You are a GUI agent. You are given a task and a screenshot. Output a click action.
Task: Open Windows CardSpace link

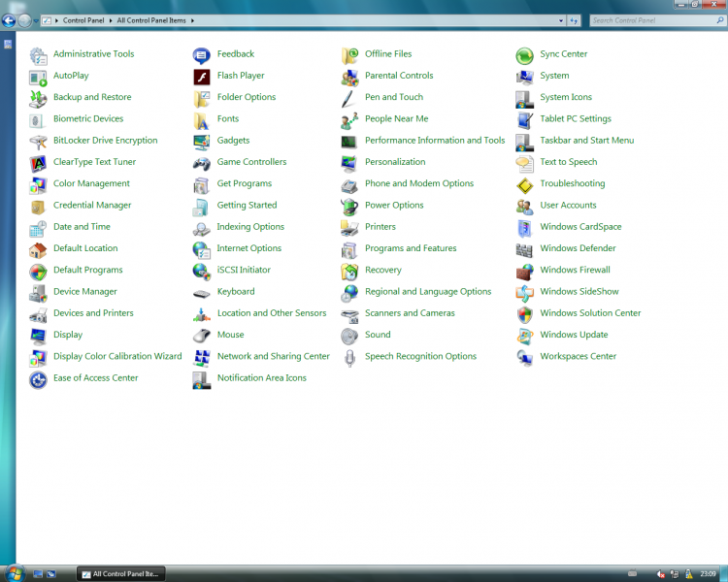[x=580, y=226]
